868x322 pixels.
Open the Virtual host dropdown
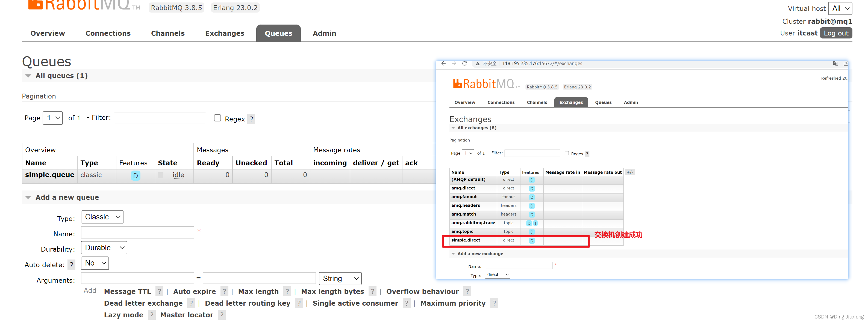840,8
